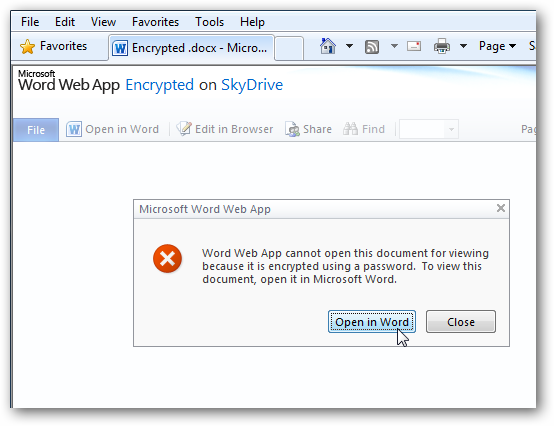Click the Open in Word toolbar icon
554x426 pixels.
coord(74,129)
